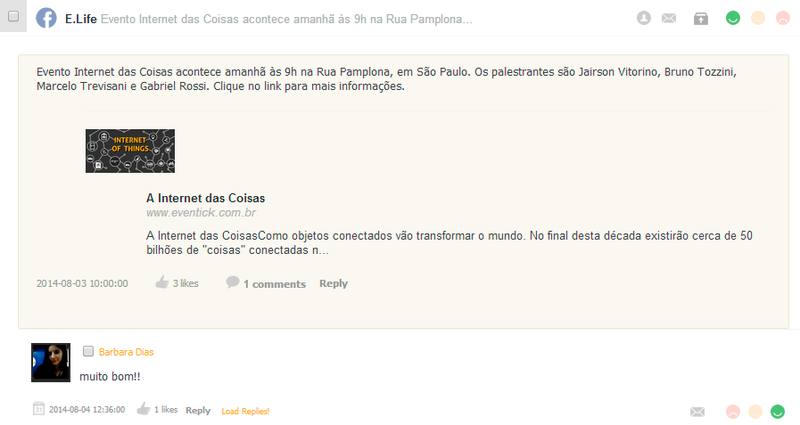Image resolution: width=800 pixels, height=425 pixels.
Task: Click the archive box icon in header
Action: coord(702,18)
